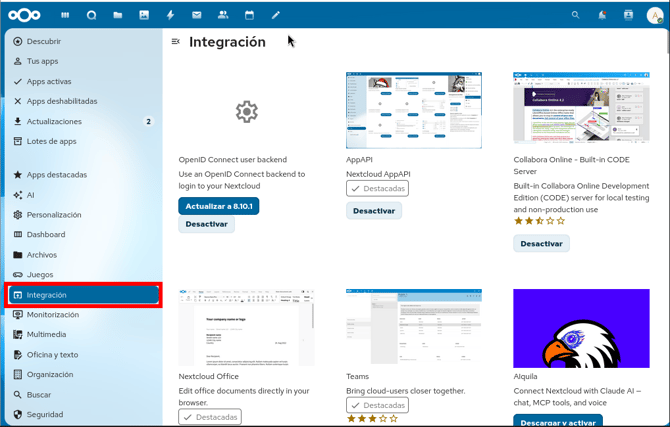
Task: Go to Actualizaciones category
Action: coord(54,122)
